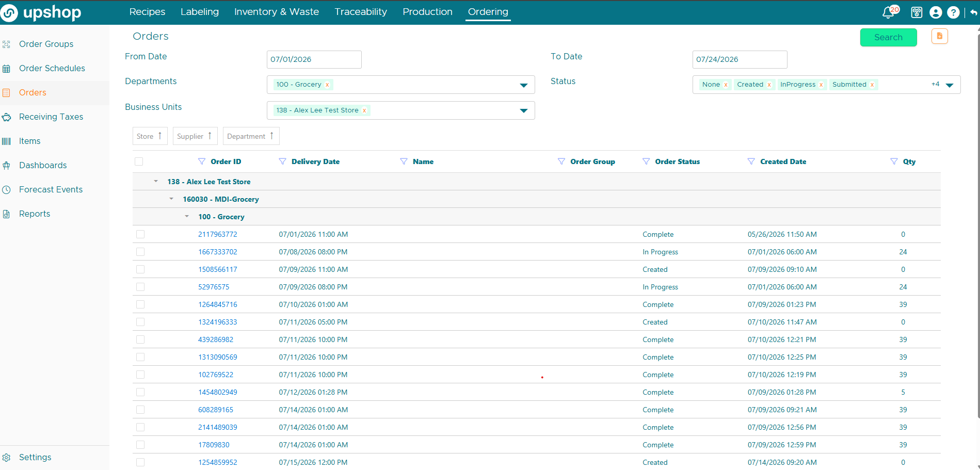The height and width of the screenshot is (470, 980).
Task: Go to Dashboards in the sidebar
Action: coord(43,165)
